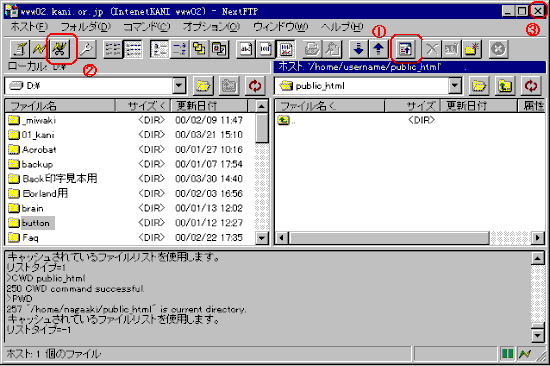This screenshot has height=366, width=550.
Task: Select binary transfer mode icon
Action: click(x=265, y=49)
